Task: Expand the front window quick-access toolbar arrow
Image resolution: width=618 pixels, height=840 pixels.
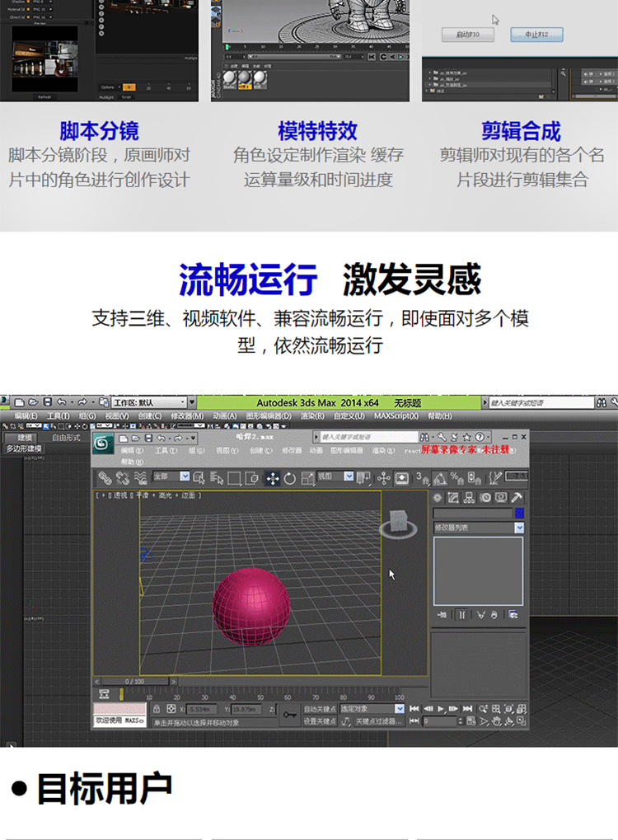Action: click(194, 439)
